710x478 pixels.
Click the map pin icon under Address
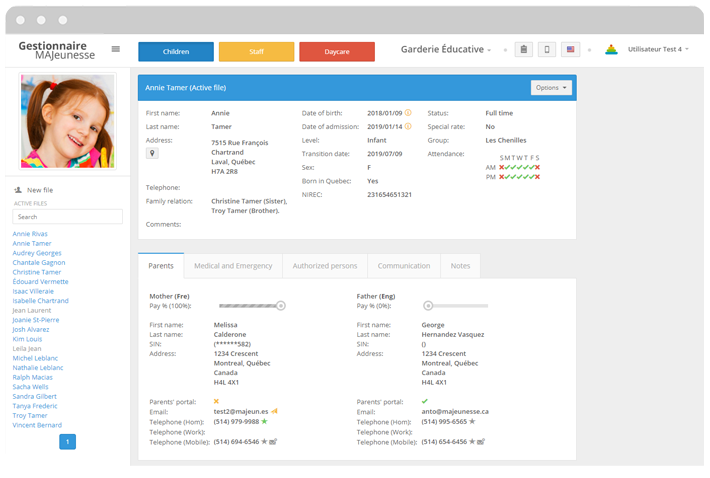152,153
